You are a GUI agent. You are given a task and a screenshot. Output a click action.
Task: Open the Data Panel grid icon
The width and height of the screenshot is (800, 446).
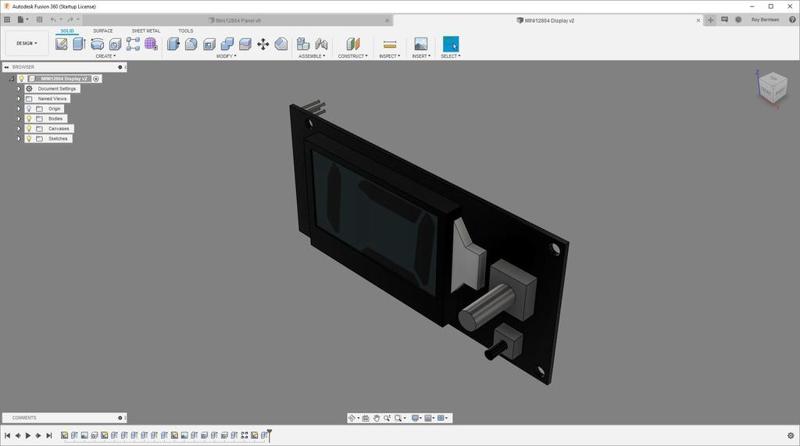7,20
